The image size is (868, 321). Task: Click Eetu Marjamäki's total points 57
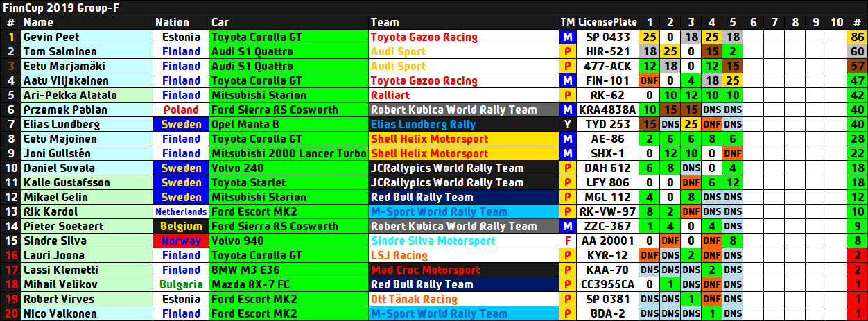(858, 66)
